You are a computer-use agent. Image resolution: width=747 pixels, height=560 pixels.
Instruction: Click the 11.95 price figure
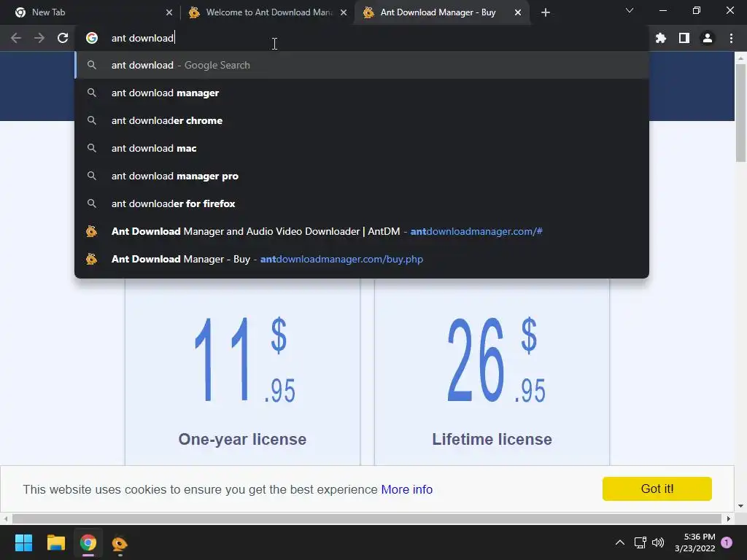click(245, 360)
